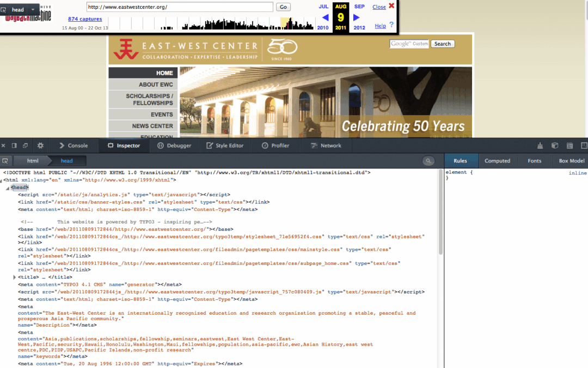588x368 pixels.
Task: Click the blue question mark icon
Action: (391, 25)
